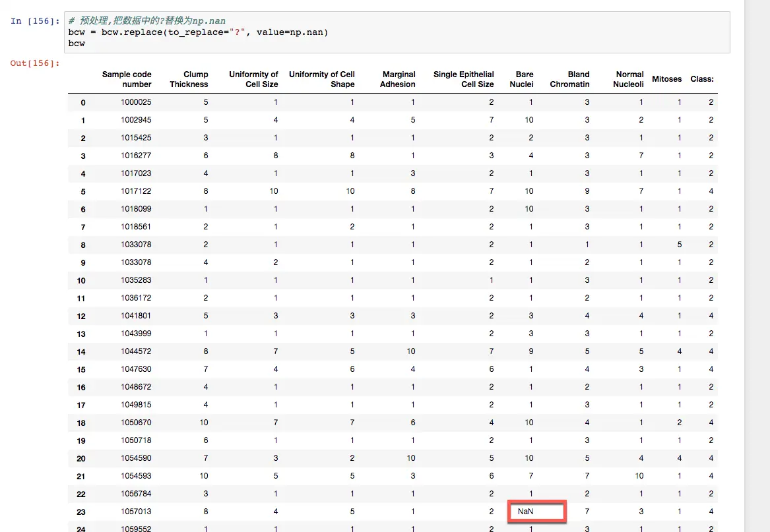Viewport: 770px width, 532px height.
Task: Click Clump Thickness value 6 in row 3
Action: click(x=206, y=156)
